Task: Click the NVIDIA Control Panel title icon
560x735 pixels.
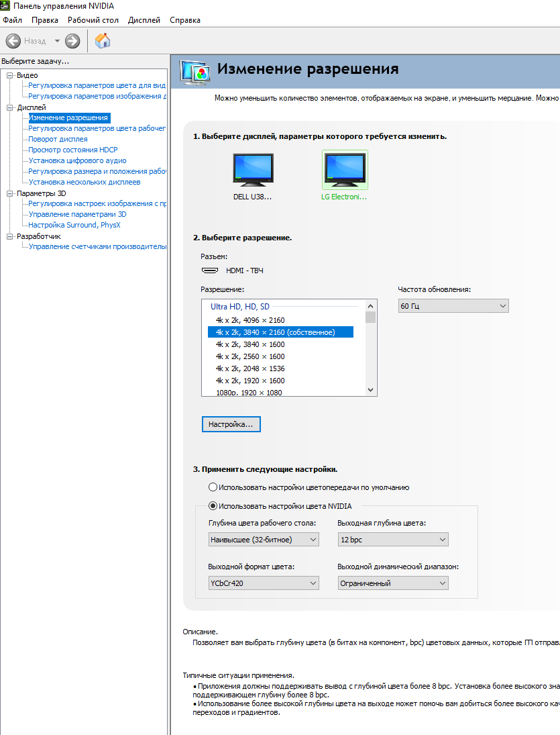Action: (x=6, y=6)
